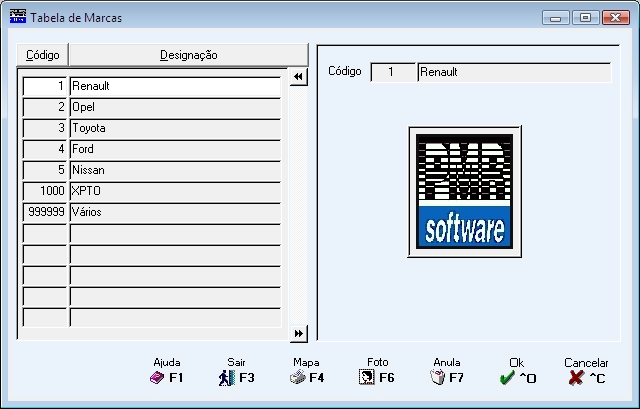
Task: Select the Toyota designation row
Action: 176,129
